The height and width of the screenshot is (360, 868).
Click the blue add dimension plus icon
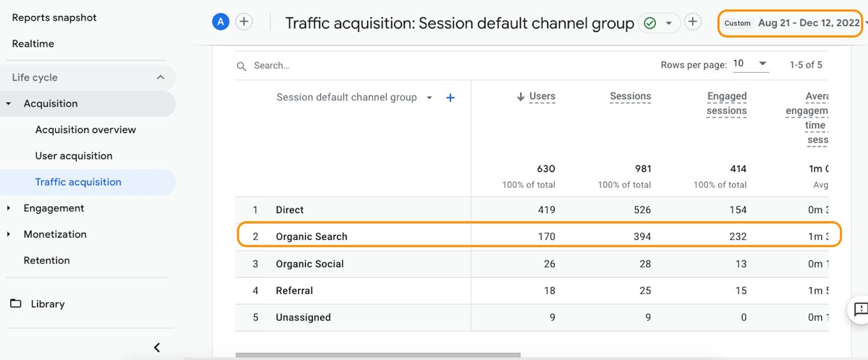coord(450,98)
